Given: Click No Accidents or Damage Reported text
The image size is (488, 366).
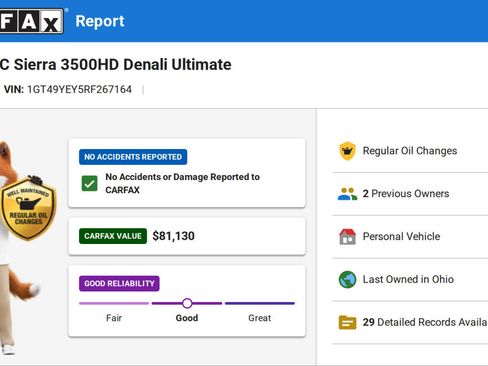Looking at the screenshot, I should 183,183.
